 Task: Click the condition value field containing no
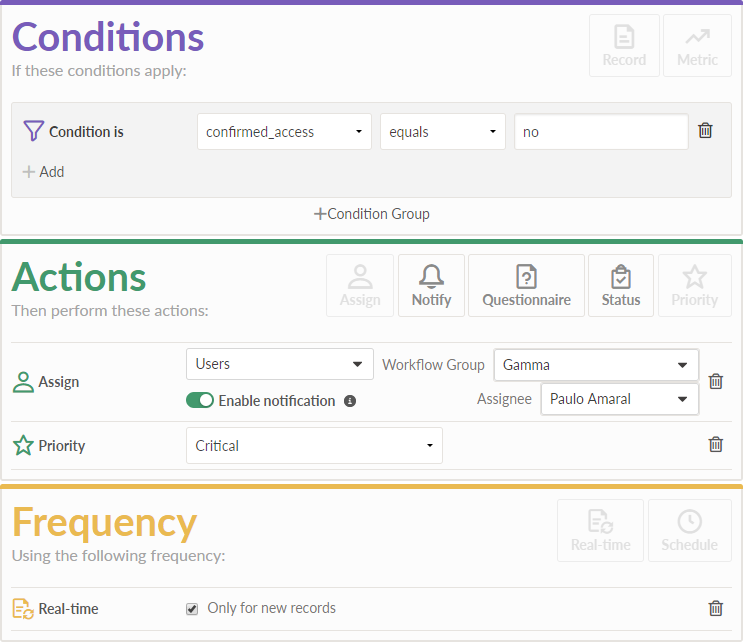point(600,132)
